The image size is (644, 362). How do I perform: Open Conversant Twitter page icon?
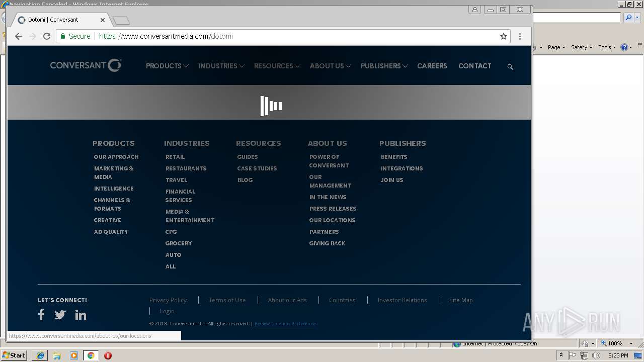point(60,315)
